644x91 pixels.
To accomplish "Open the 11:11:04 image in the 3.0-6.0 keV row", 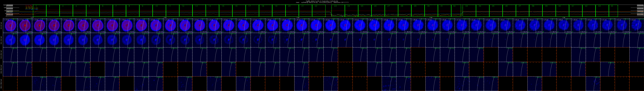I will point(25,25).
